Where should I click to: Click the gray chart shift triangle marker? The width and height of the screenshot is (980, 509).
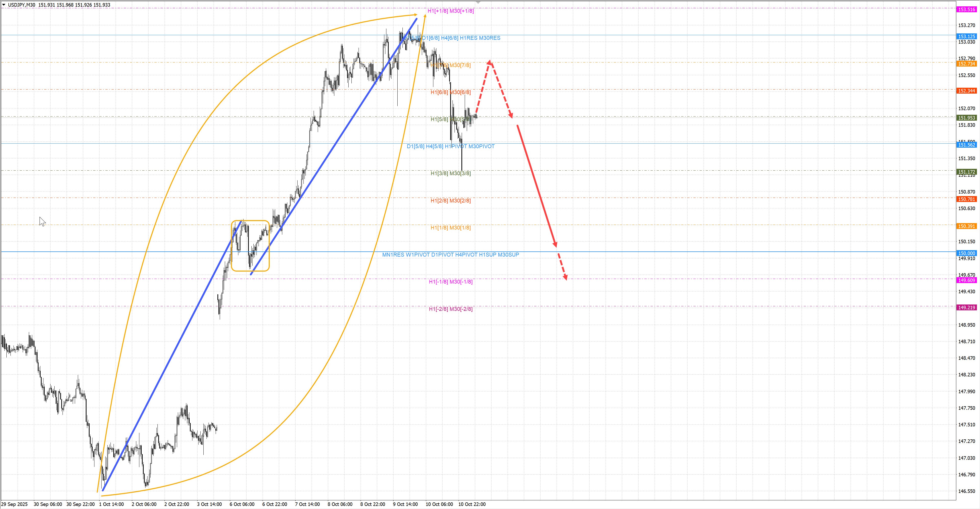(x=478, y=3)
